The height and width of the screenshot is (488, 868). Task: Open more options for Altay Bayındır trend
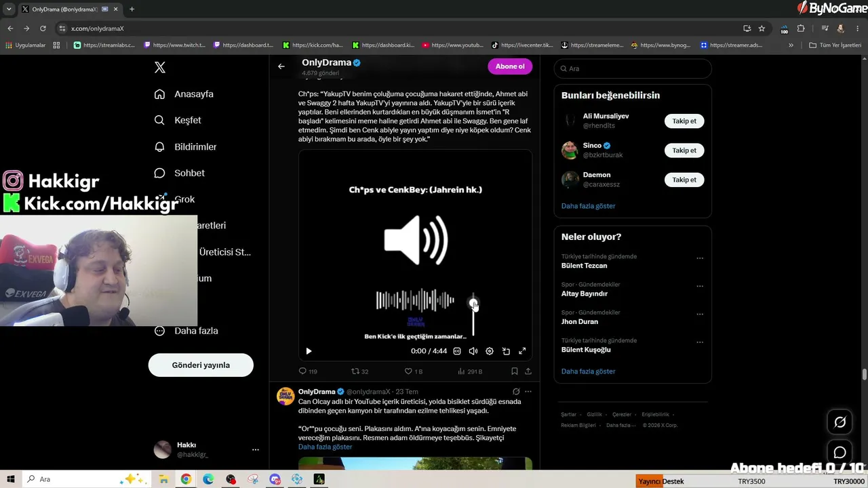[700, 286]
